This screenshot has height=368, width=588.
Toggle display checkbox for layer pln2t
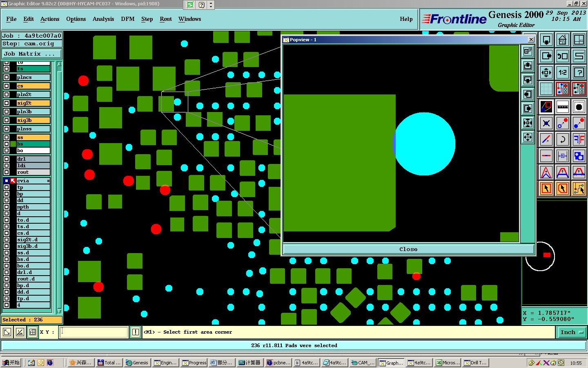[7, 94]
